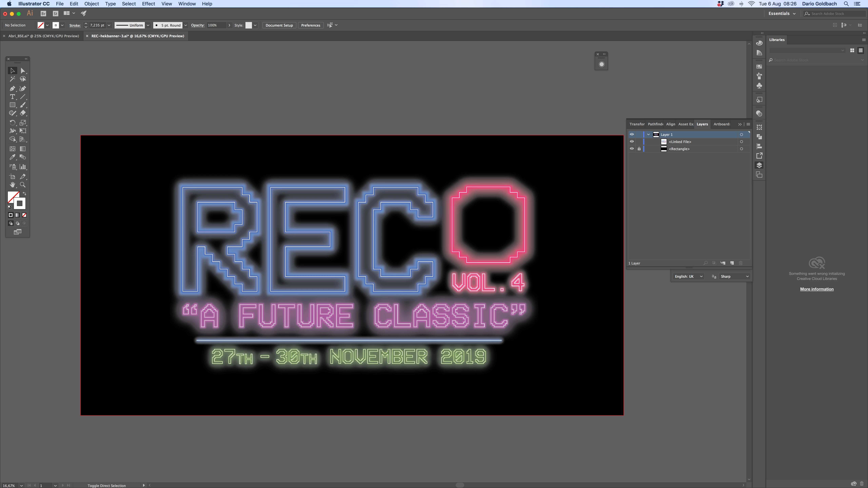
Task: Select the Type tool
Action: click(13, 97)
